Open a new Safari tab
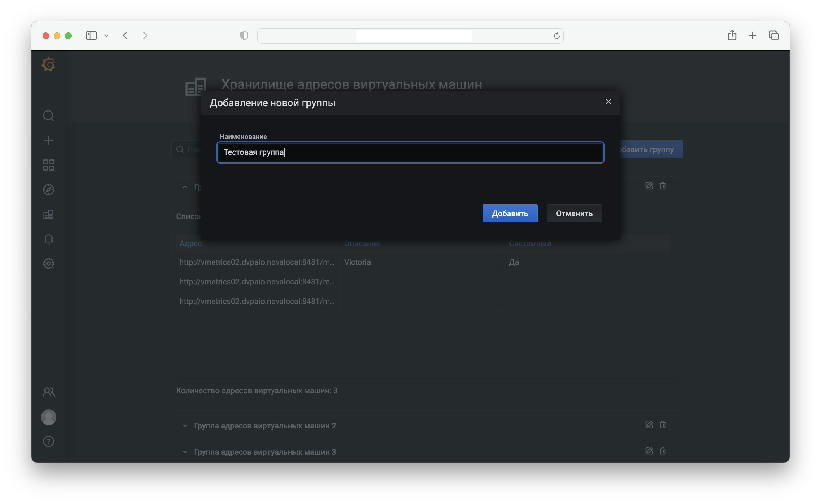This screenshot has height=504, width=821. 753,35
